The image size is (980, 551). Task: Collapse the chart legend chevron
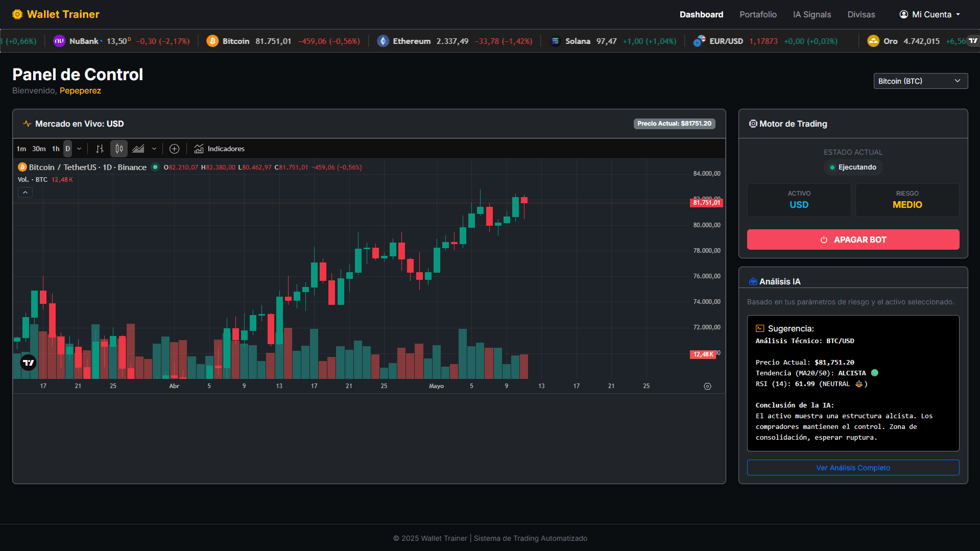25,192
